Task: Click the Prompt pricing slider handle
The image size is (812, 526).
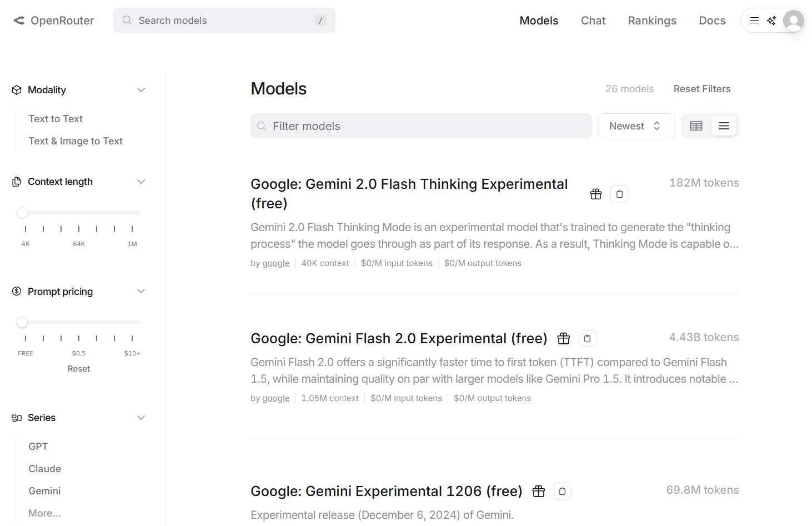Action: click(x=22, y=322)
